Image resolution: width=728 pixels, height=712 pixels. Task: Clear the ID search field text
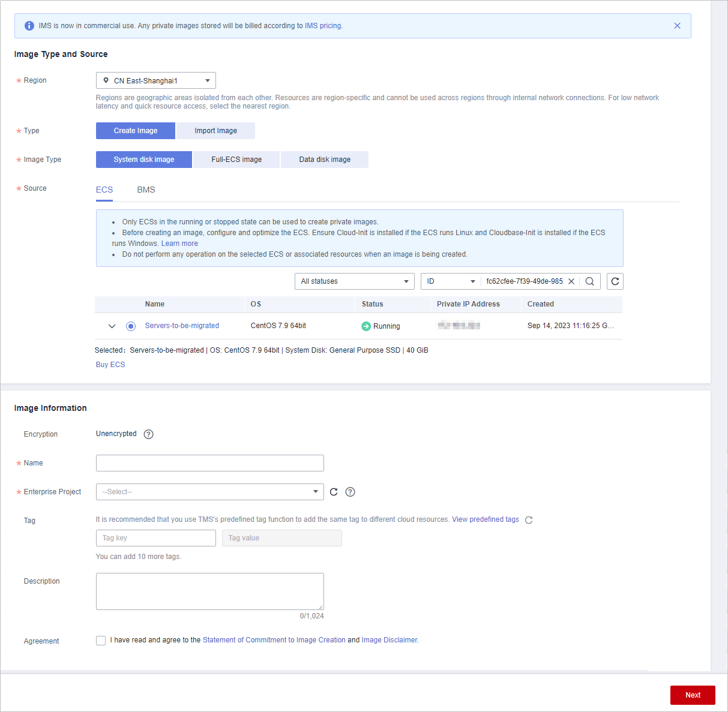pos(571,281)
